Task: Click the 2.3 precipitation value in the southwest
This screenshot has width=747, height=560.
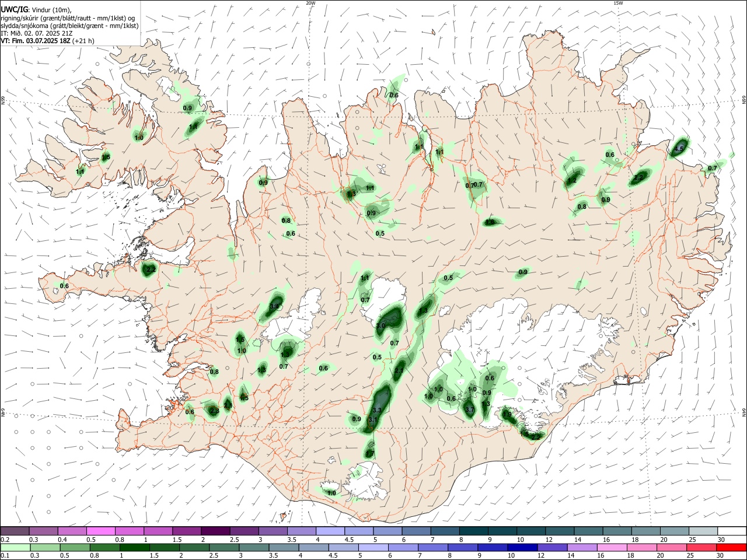Action: click(214, 412)
